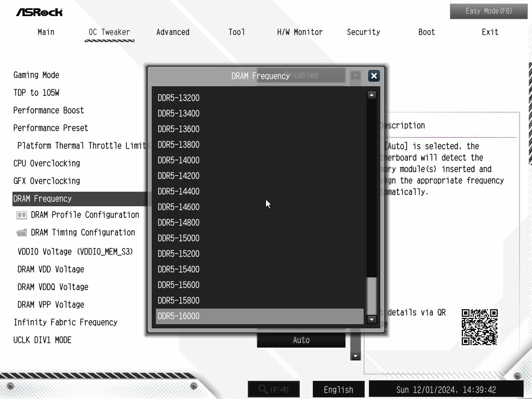This screenshot has width=532, height=399.
Task: Click the popup list scroll-up arrow
Action: coord(371,95)
